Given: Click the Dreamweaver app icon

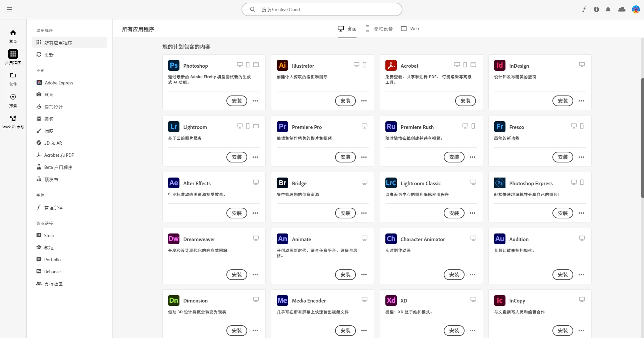Looking at the screenshot, I should [174, 239].
